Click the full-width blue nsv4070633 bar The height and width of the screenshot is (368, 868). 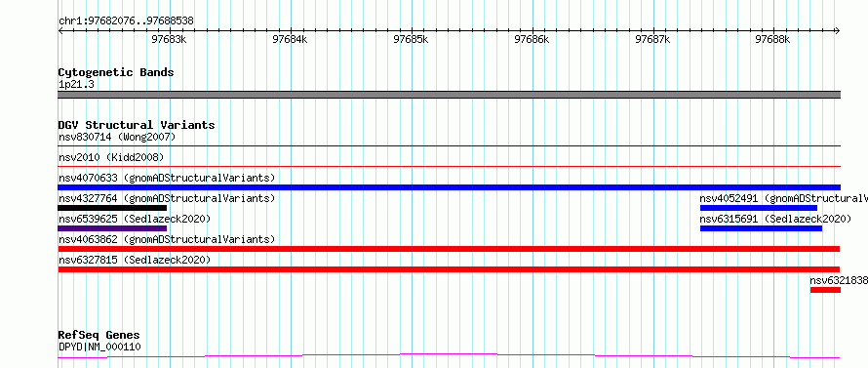tap(449, 187)
